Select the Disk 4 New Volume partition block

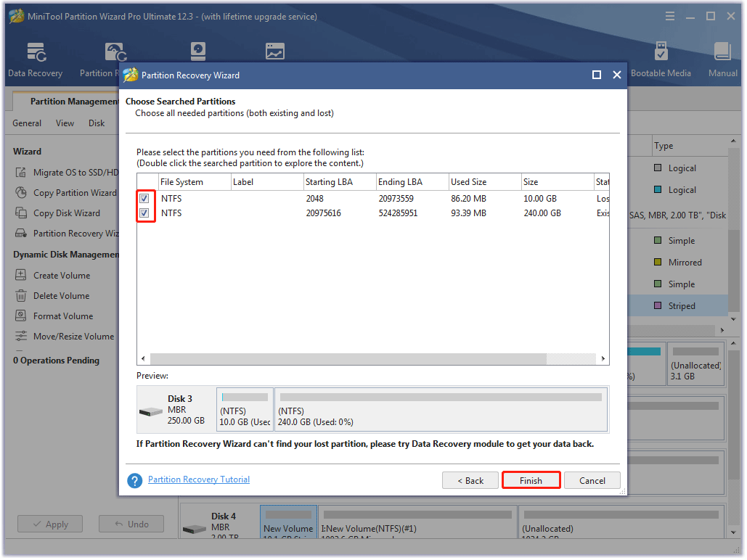click(288, 522)
